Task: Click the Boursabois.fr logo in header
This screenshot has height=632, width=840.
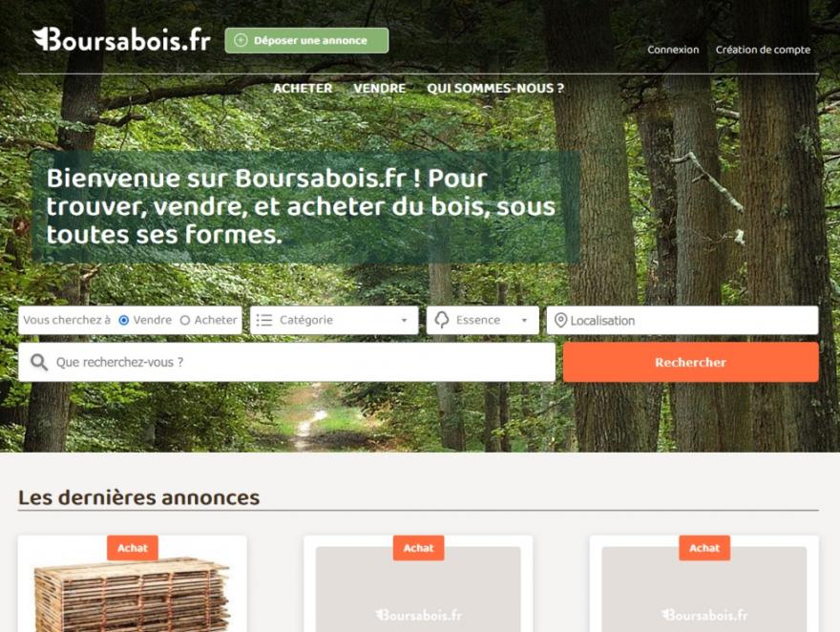Action: click(121, 40)
